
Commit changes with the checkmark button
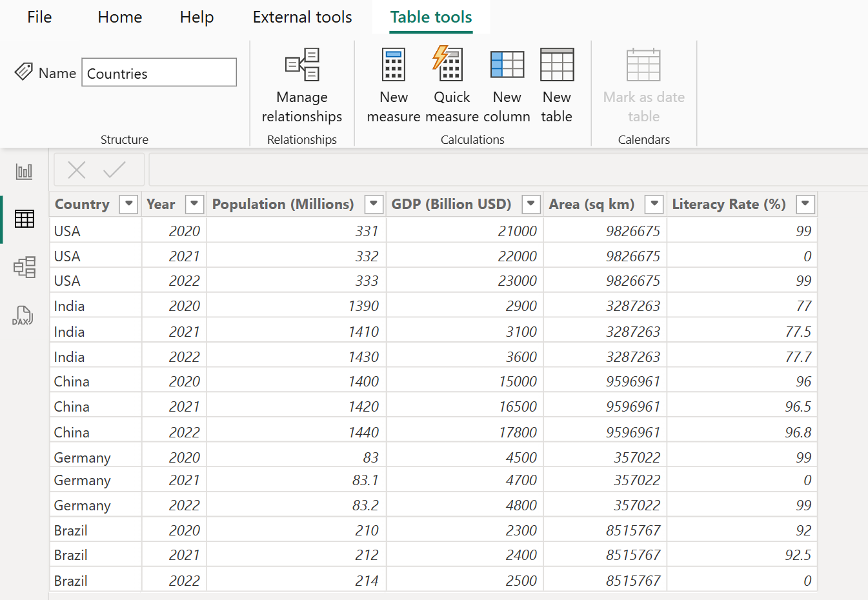pyautogui.click(x=116, y=170)
